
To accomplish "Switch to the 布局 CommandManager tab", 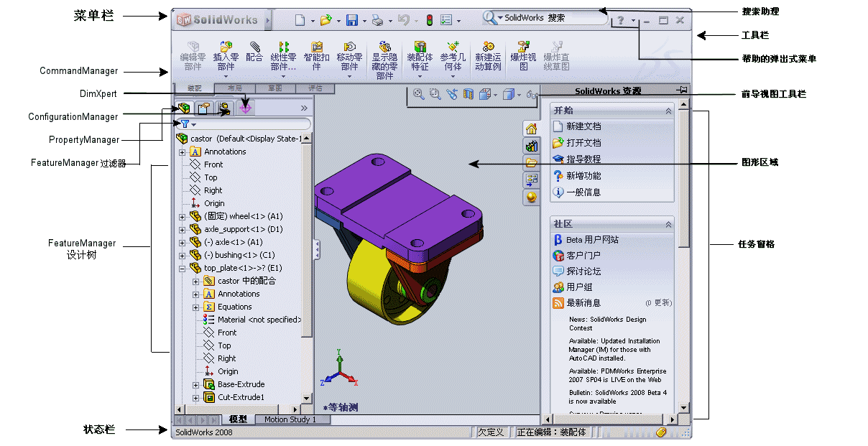I will [x=234, y=88].
